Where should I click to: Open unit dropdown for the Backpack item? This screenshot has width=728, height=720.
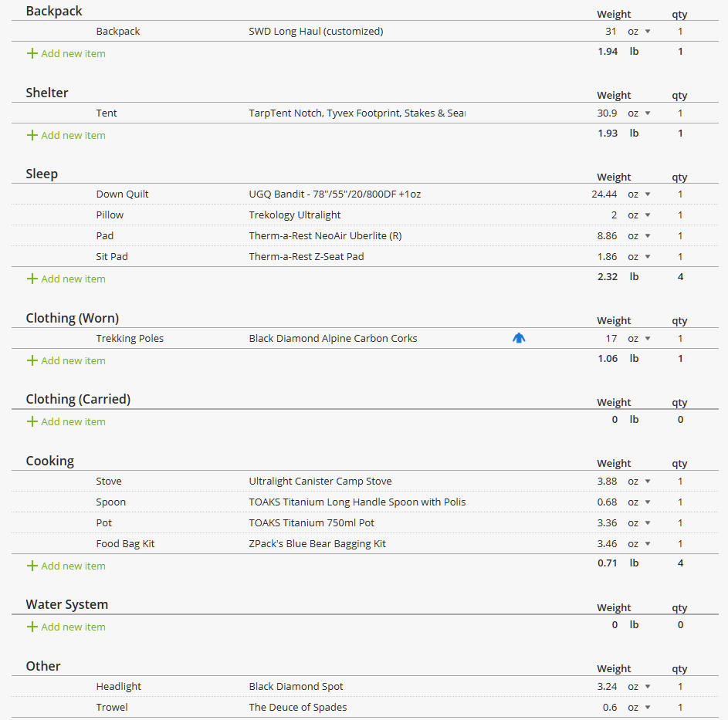[x=638, y=32]
